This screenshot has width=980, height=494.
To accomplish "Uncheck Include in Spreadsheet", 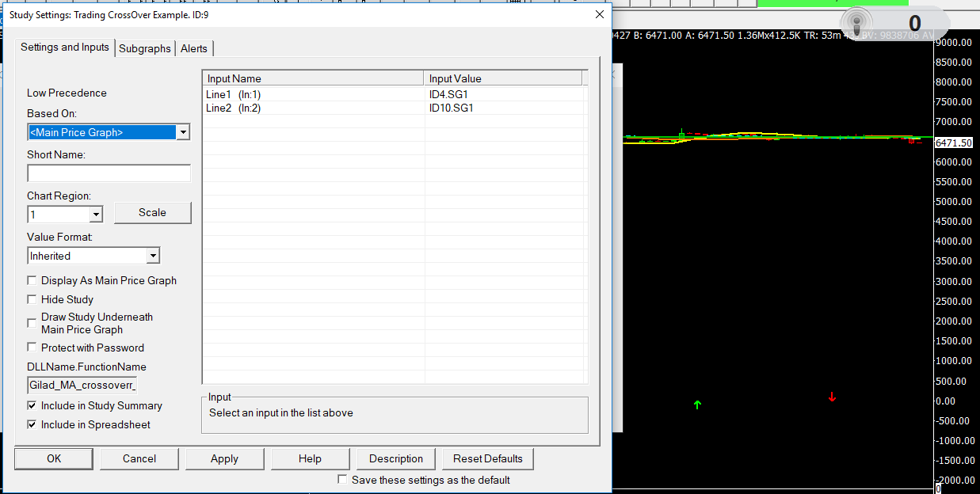I will pos(32,424).
